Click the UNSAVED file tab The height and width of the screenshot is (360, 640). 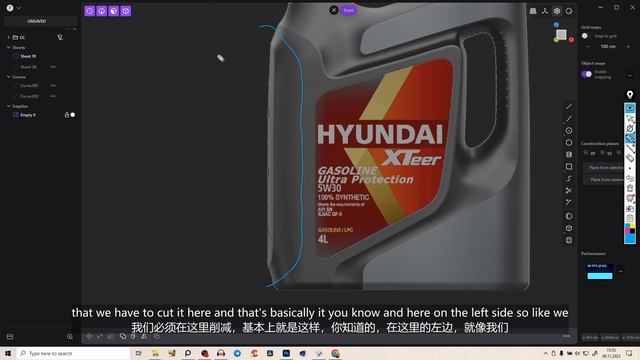(37, 21)
